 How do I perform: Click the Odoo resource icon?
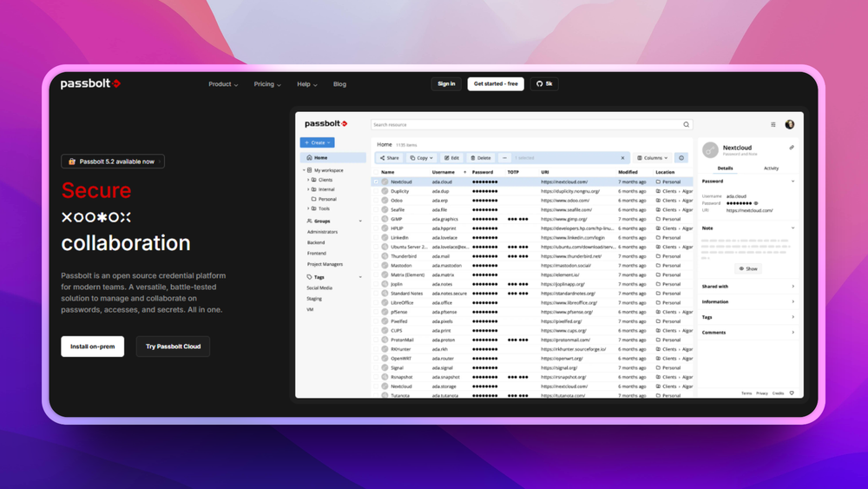coord(385,201)
